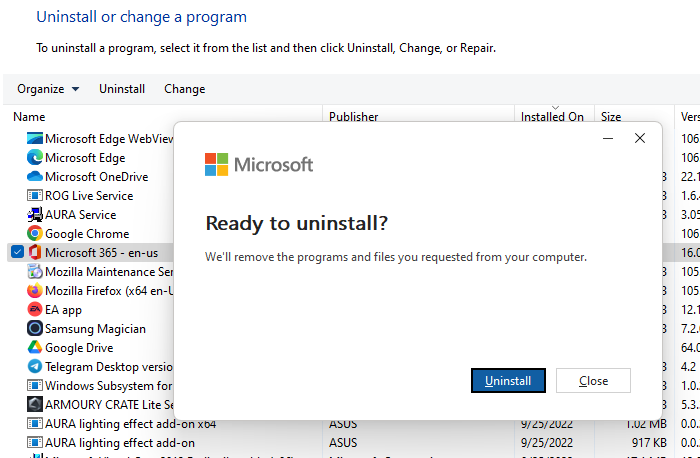
Task: Click the ARMOURY CRATE Lite icon
Action: (x=35, y=404)
